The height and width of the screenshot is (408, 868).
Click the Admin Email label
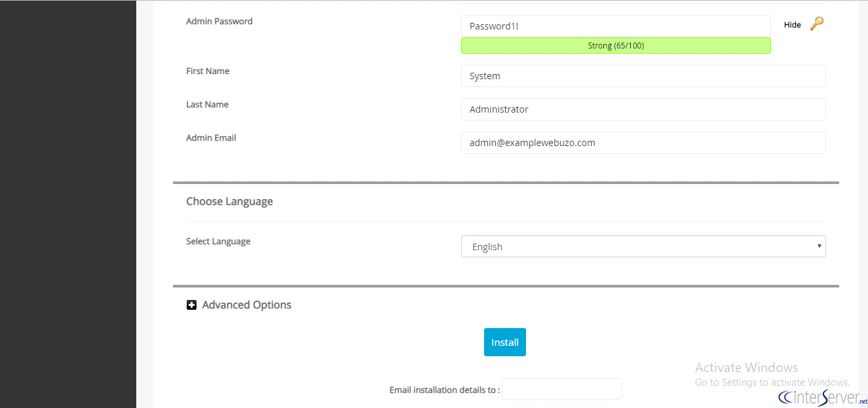coord(211,138)
